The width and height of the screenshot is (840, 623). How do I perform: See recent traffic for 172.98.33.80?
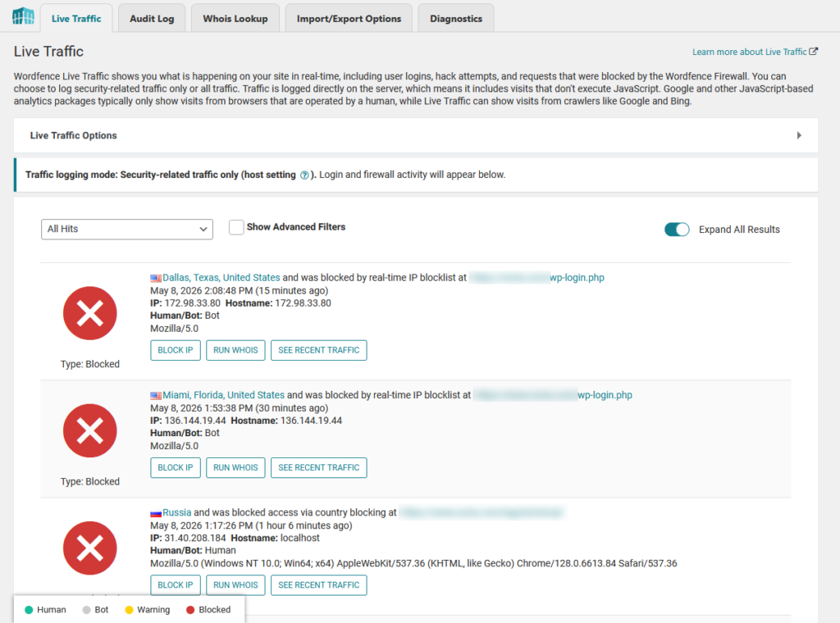(319, 350)
